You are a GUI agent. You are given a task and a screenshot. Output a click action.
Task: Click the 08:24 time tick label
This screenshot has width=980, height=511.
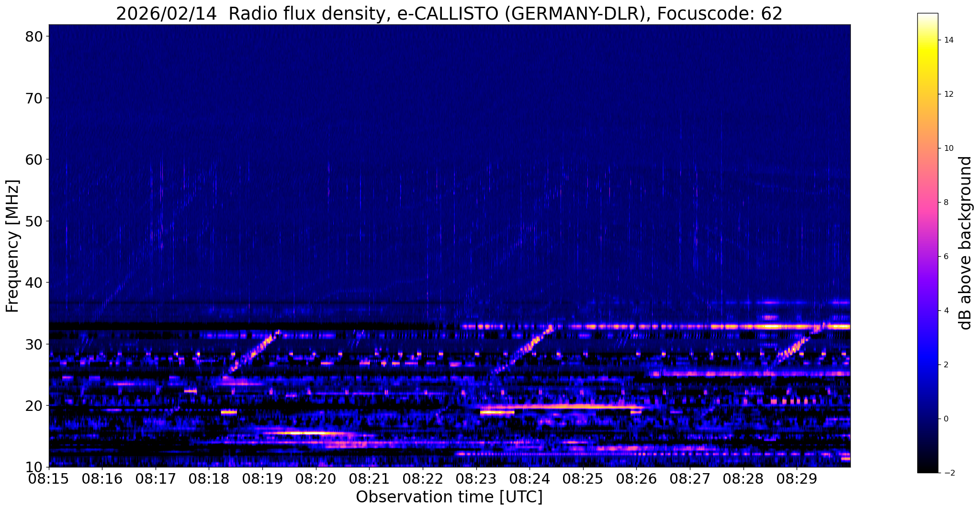[x=529, y=478]
